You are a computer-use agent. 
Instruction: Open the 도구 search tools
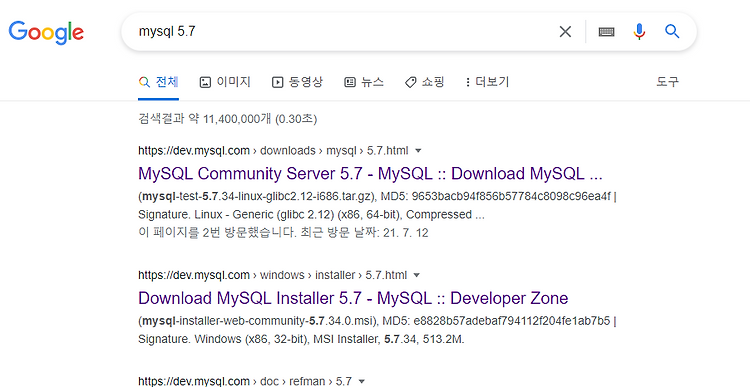point(667,82)
